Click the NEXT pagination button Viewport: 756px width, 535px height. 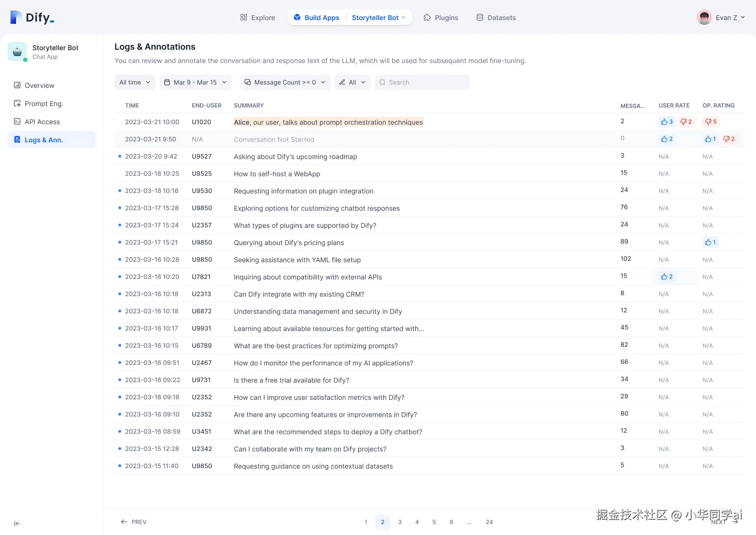click(724, 522)
